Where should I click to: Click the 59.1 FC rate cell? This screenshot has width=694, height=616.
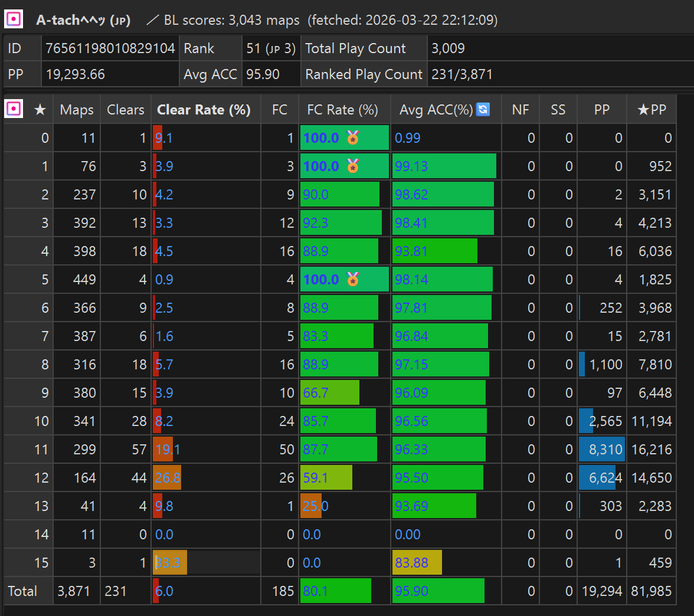345,477
